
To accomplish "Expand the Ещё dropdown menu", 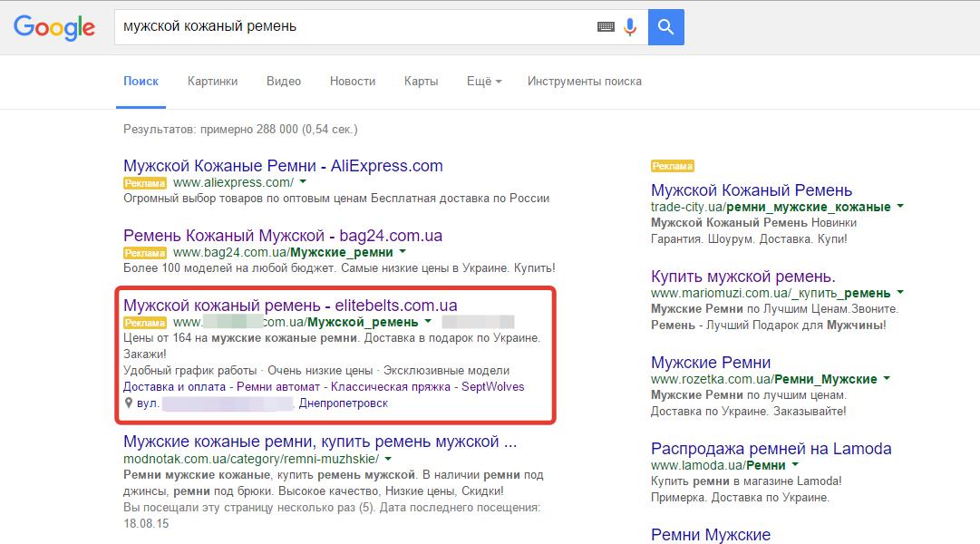I will coord(484,81).
